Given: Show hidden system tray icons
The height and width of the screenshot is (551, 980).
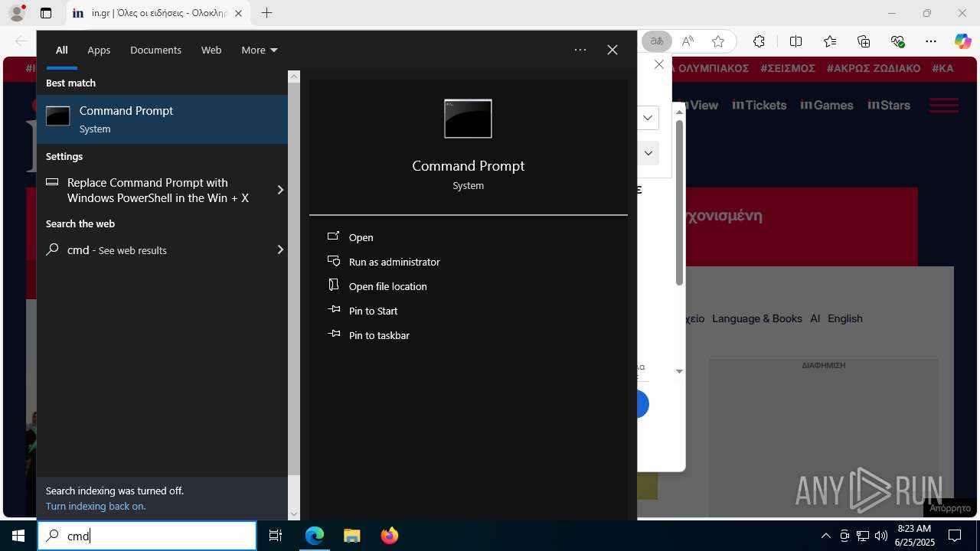Looking at the screenshot, I should (825, 536).
